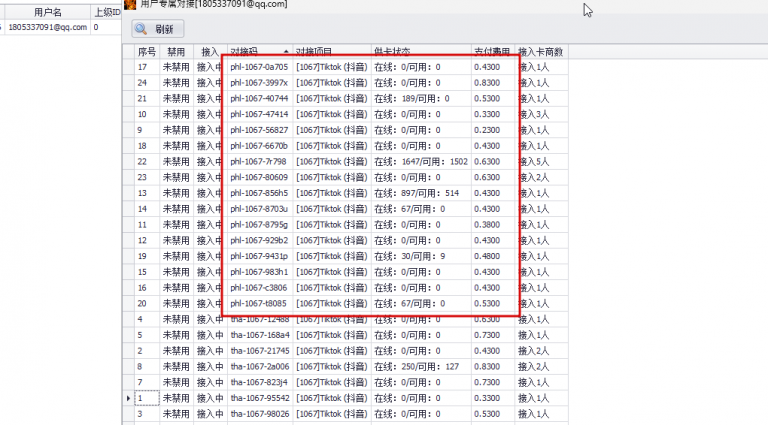Select code phl-1067-8795g
The image size is (768, 425).
(259, 225)
